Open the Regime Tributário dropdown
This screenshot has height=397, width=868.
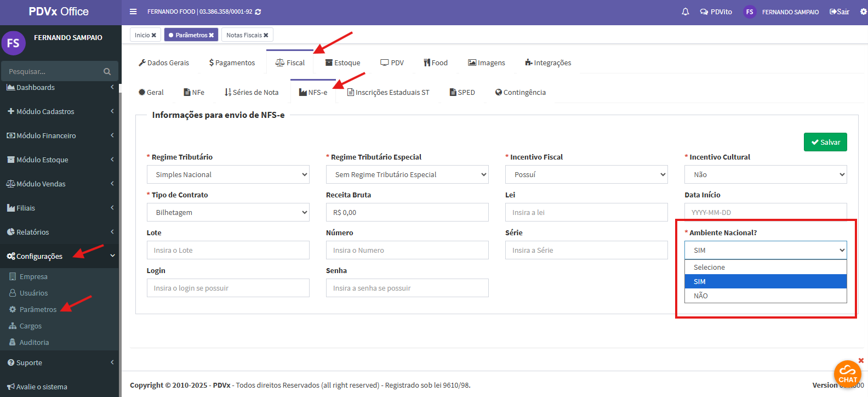(228, 174)
